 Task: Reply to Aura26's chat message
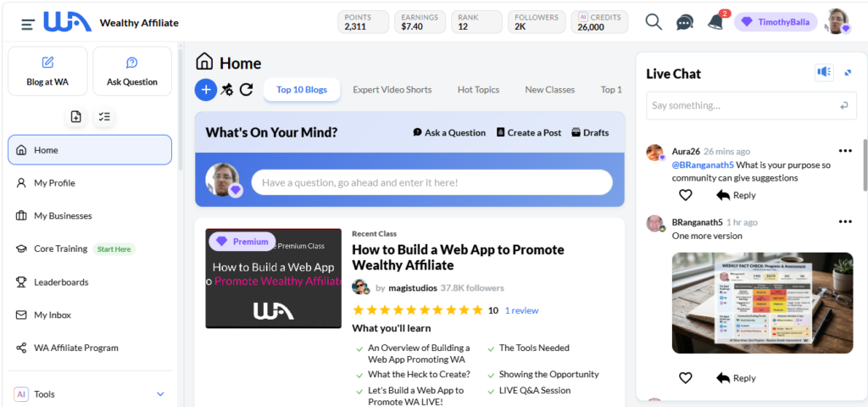[x=736, y=195]
